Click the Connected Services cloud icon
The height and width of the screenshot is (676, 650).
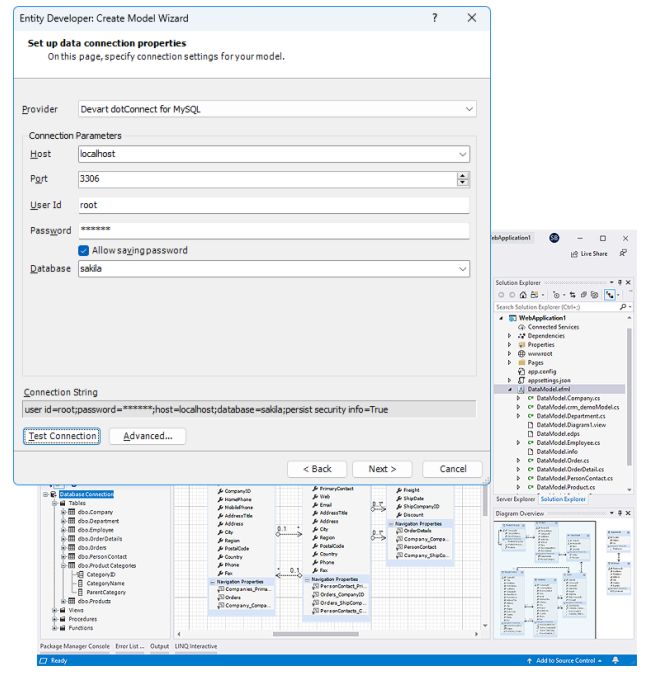pos(522,327)
